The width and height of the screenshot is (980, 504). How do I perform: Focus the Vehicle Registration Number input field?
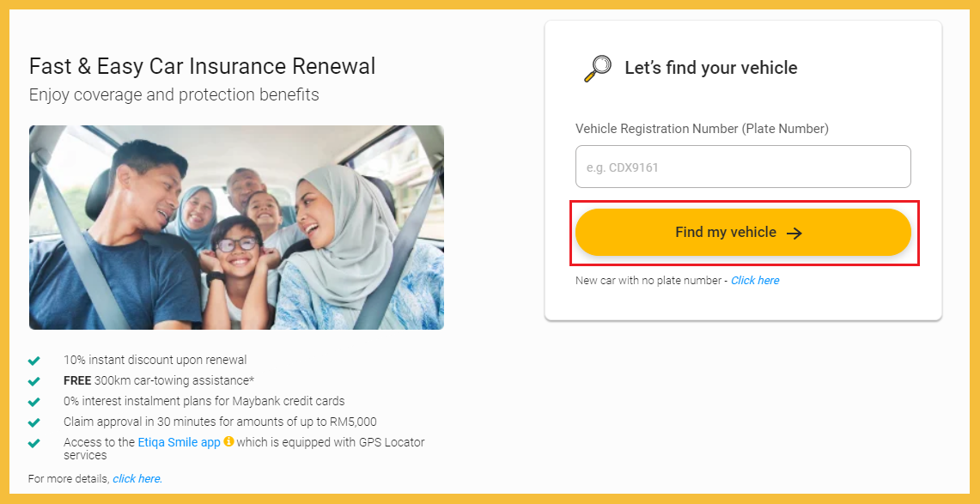[742, 167]
